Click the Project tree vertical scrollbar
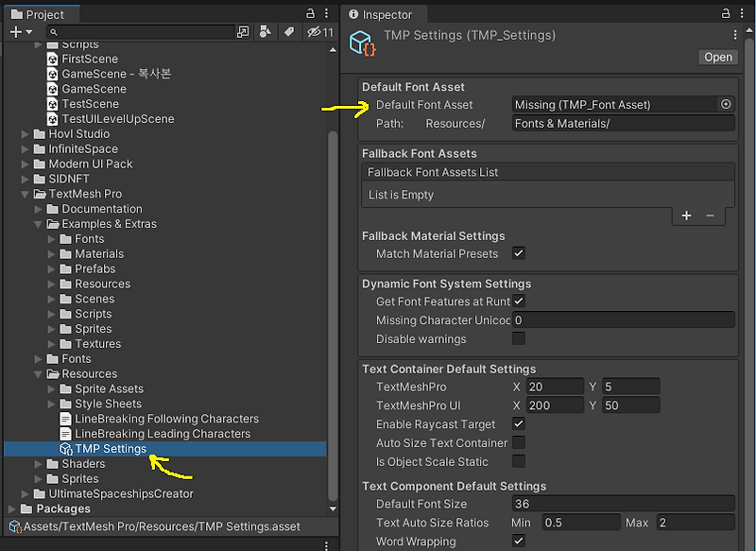 tap(333, 317)
